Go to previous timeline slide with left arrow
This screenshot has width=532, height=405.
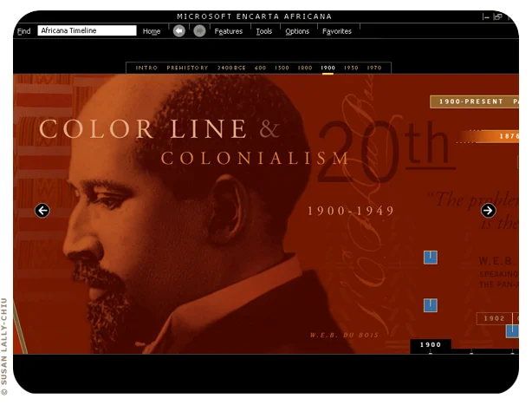click(42, 211)
